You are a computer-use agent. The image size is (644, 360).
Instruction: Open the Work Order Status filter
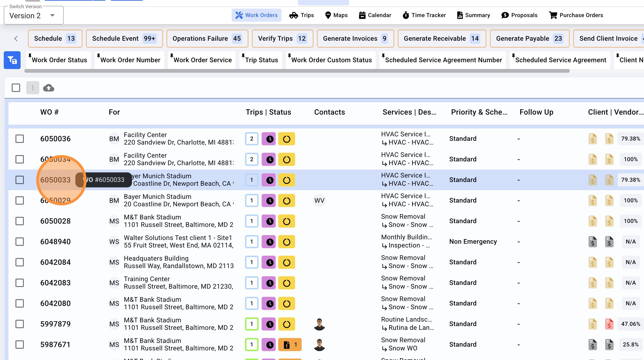pyautogui.click(x=59, y=60)
